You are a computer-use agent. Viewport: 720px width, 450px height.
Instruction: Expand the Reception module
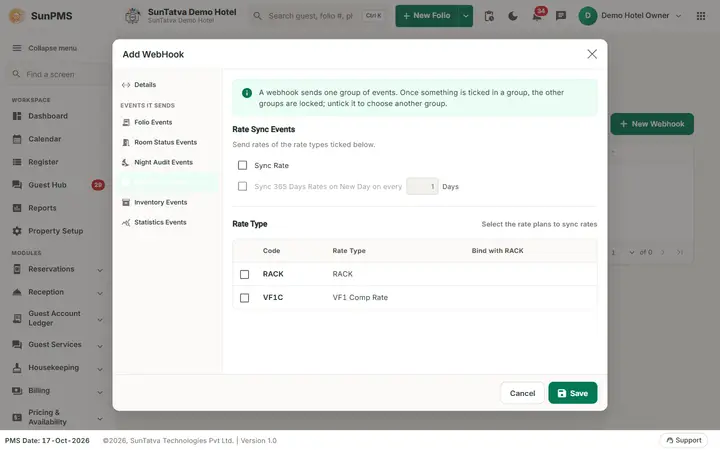click(100, 292)
